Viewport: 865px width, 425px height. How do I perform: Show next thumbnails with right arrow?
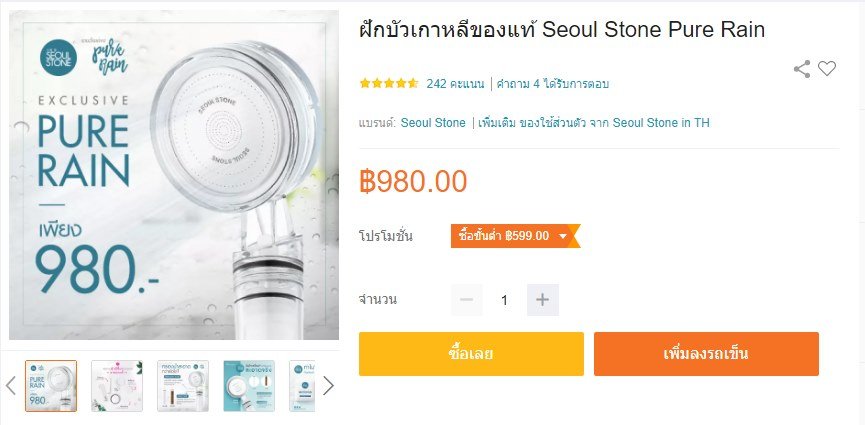click(x=328, y=386)
